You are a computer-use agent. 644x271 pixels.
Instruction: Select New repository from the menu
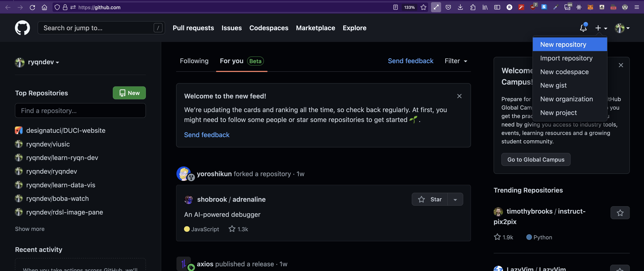[570, 44]
